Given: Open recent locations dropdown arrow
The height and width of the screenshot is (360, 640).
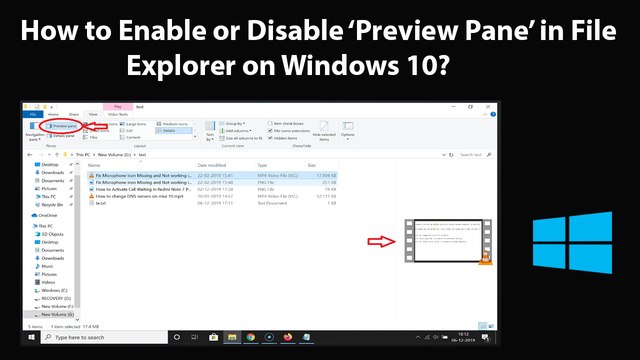Looking at the screenshot, I should click(49, 155).
